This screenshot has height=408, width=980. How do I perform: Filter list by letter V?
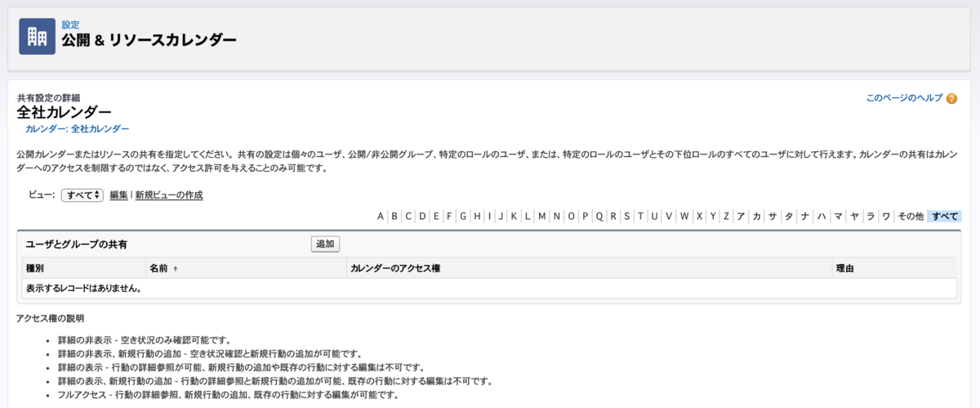[x=669, y=217]
